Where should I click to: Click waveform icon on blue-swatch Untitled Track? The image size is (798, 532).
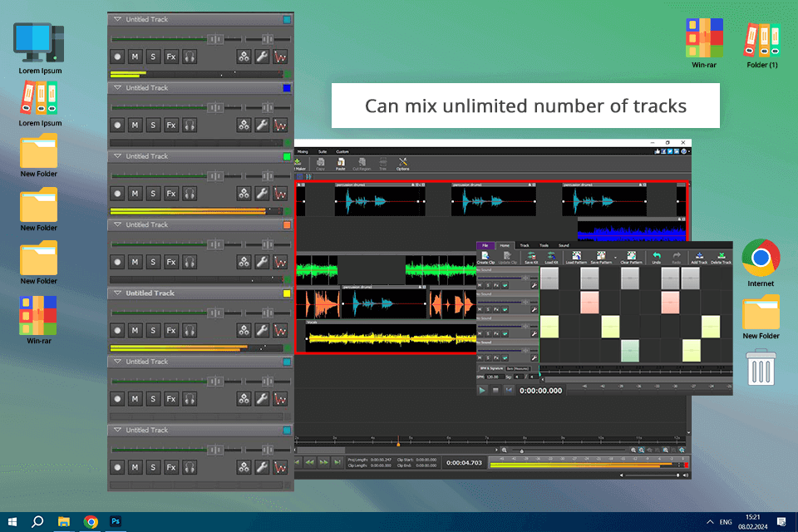click(x=280, y=126)
